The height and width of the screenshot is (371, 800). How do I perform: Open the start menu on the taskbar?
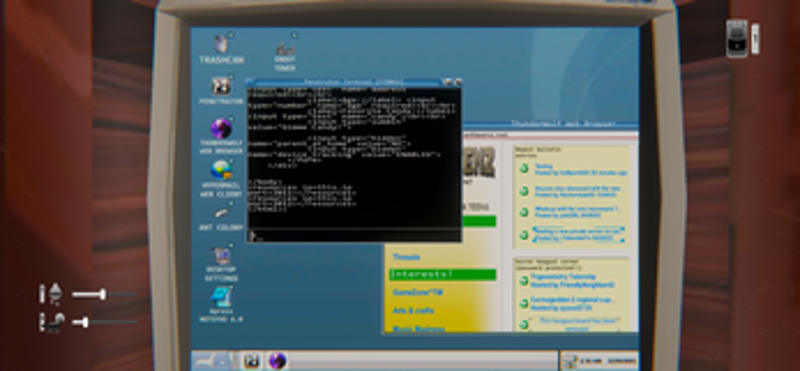coord(210,361)
